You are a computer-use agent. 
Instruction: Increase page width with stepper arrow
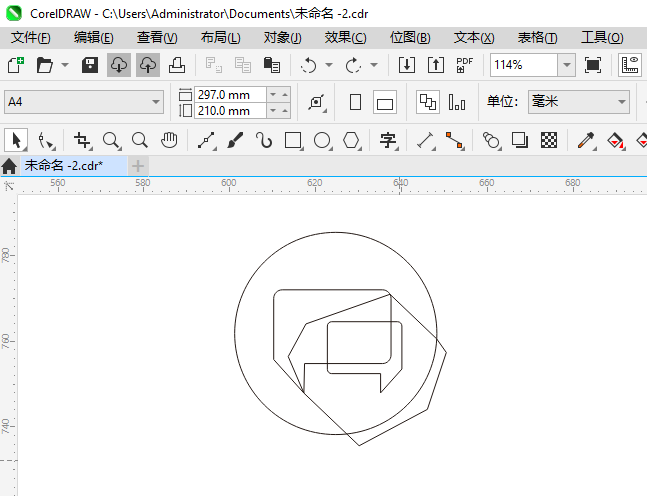[x=285, y=94]
